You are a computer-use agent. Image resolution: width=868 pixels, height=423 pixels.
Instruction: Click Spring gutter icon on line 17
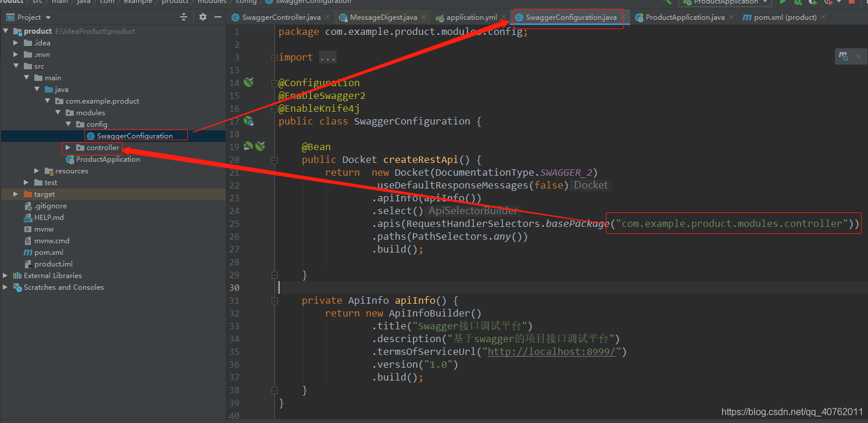tap(248, 121)
